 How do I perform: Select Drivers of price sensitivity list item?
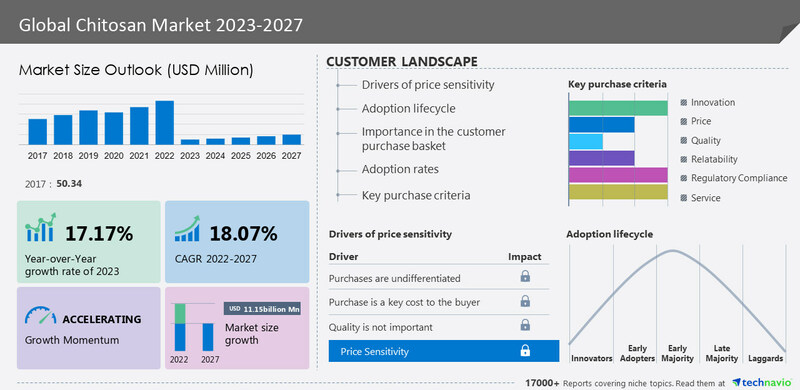[428, 85]
